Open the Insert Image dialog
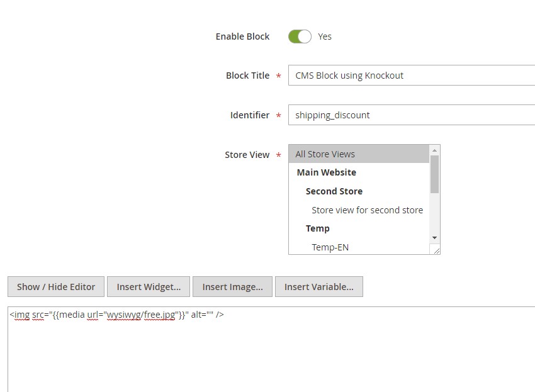The image size is (535, 392). 232,286
